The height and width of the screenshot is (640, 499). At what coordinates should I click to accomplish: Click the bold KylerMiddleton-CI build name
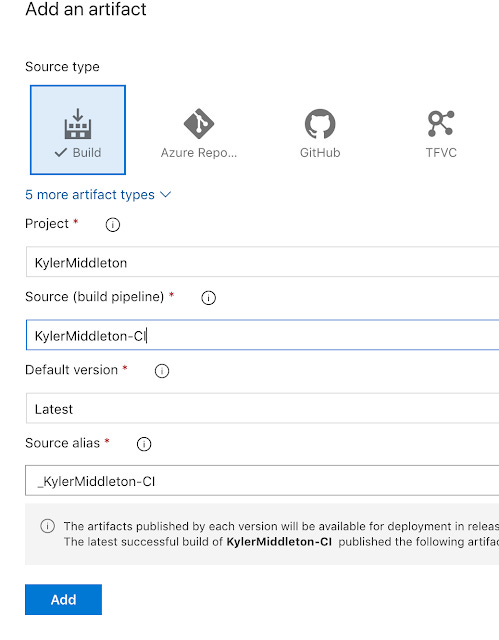[279, 542]
